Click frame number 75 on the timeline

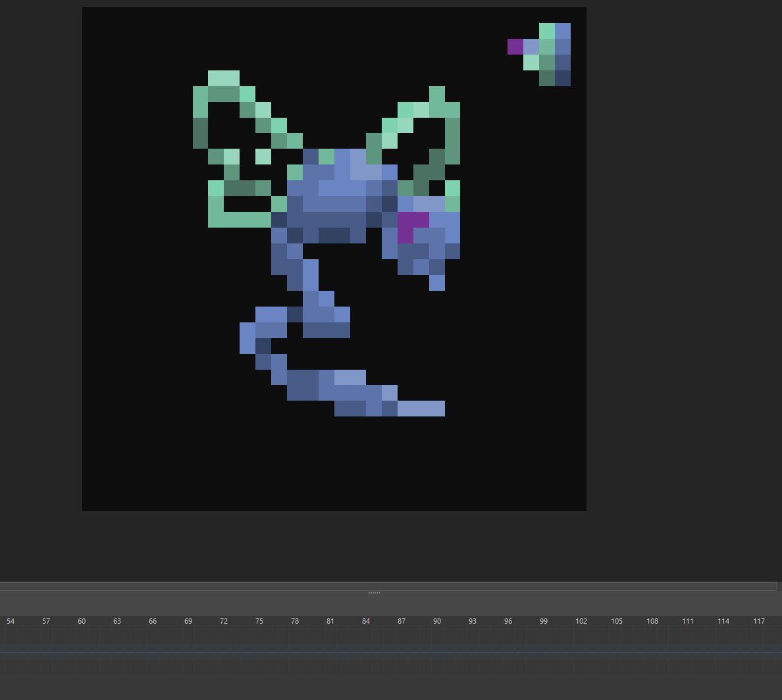pos(259,621)
